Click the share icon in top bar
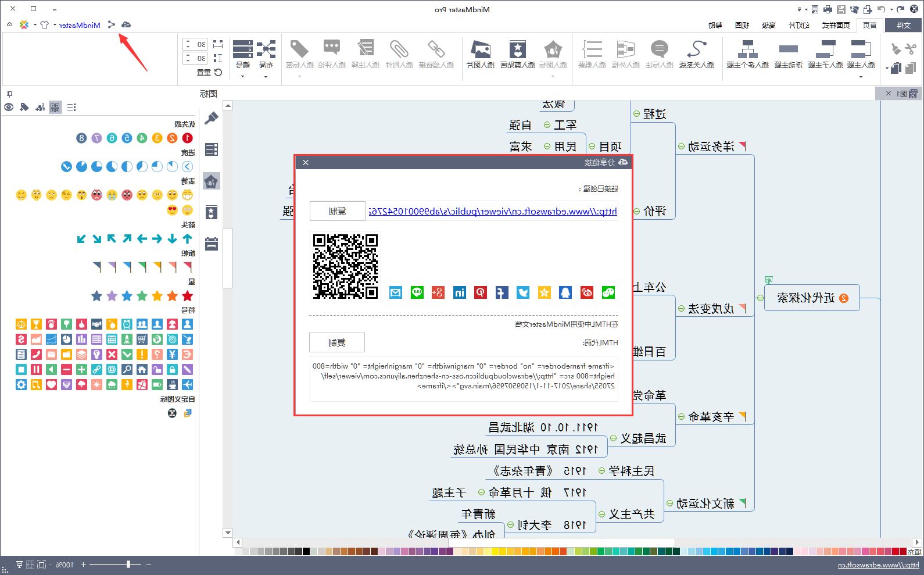 (112, 24)
